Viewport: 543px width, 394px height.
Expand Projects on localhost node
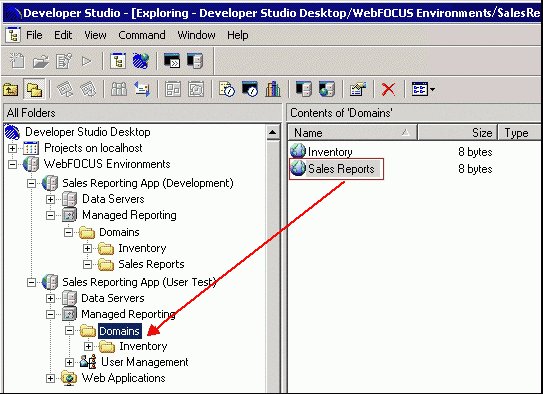(x=12, y=148)
